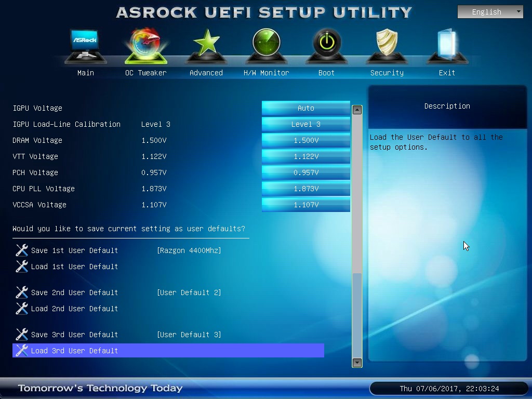
Task: Click the CPU PLL Voltage label
Action: pyautogui.click(x=44, y=189)
